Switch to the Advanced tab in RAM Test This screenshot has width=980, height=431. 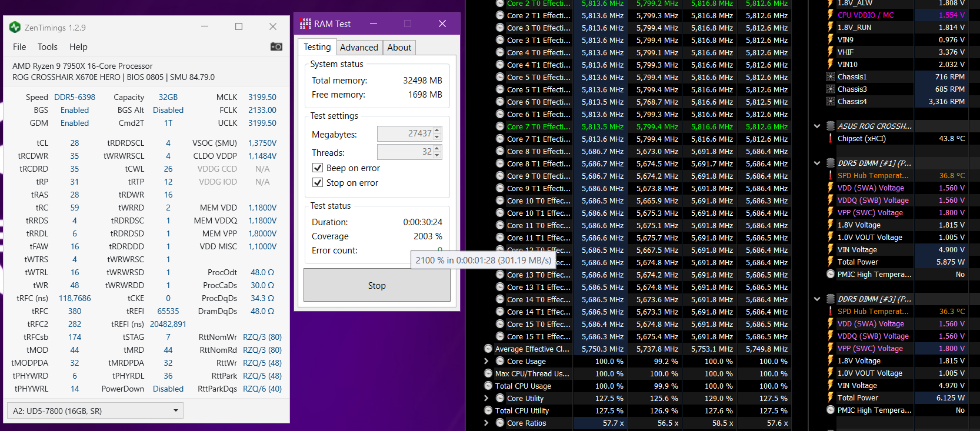click(x=359, y=48)
